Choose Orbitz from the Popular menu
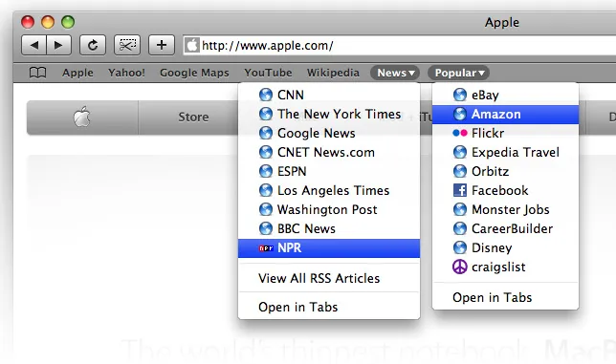Image resolution: width=616 pixels, height=364 pixels. click(x=505, y=171)
